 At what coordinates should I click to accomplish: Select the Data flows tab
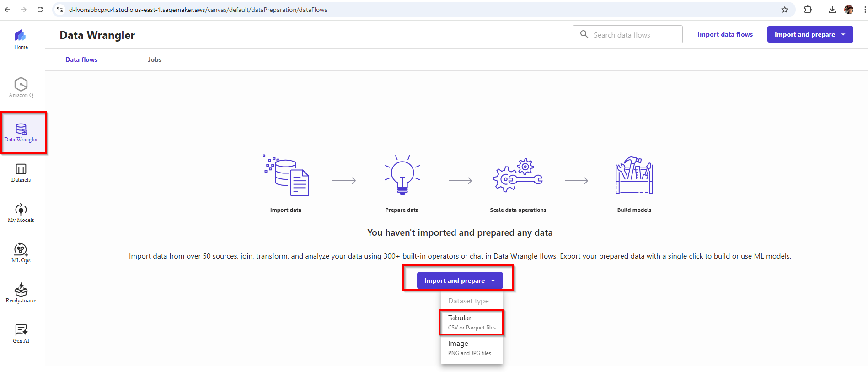(x=81, y=59)
